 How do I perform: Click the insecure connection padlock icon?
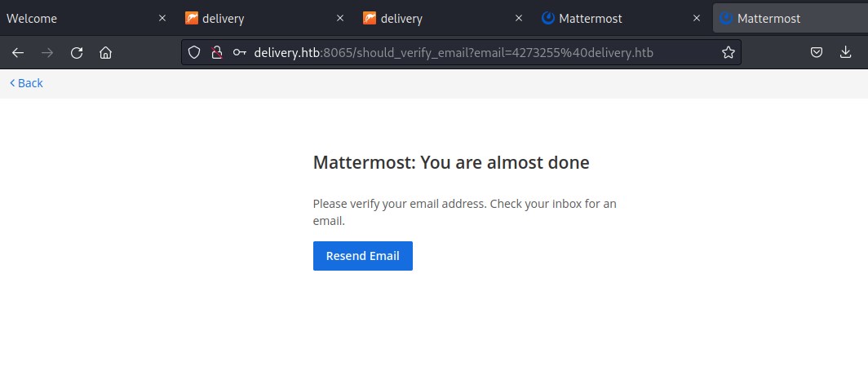pos(216,53)
